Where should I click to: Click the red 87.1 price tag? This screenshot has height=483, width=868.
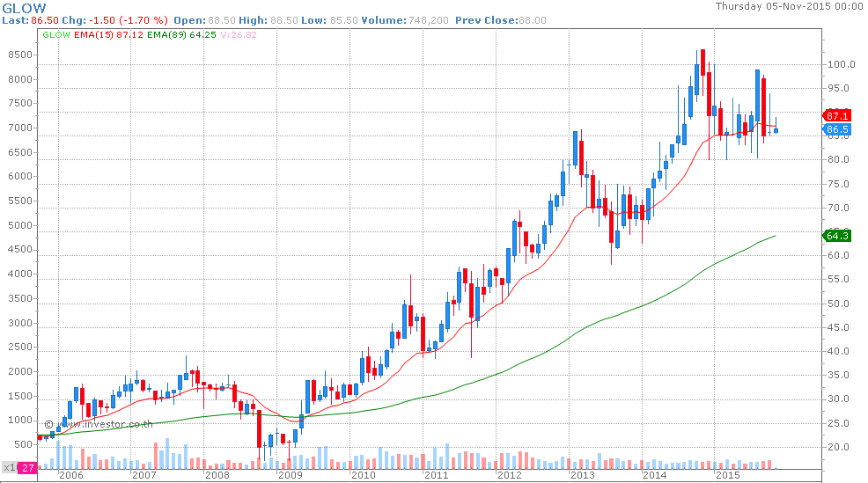click(837, 115)
